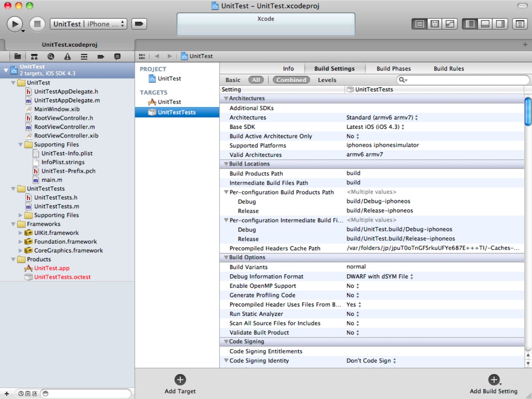The image size is (532, 399).
Task: Select the Version editor button
Action: pyautogui.click(x=450, y=24)
